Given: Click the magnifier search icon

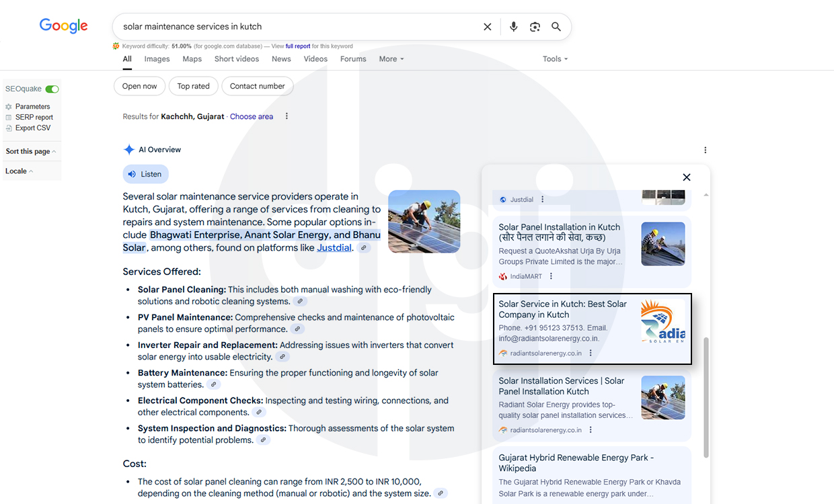Looking at the screenshot, I should pyautogui.click(x=556, y=27).
